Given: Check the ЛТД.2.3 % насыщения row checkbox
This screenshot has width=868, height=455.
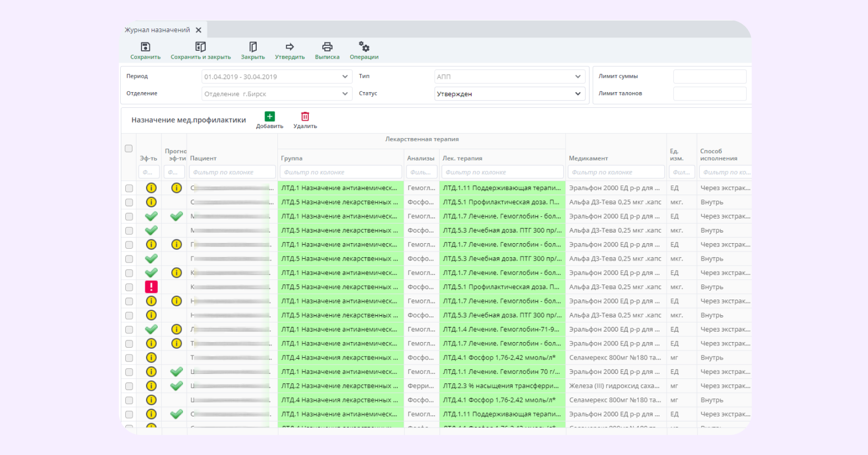Looking at the screenshot, I should coord(129,386).
